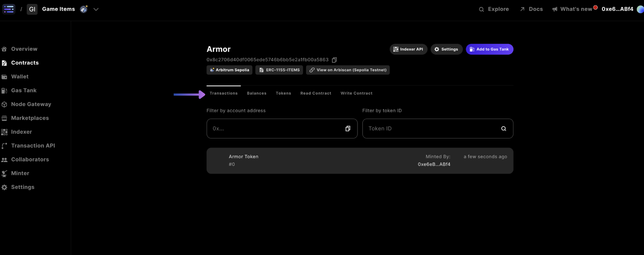Click the paste icon in address filter

click(x=348, y=128)
